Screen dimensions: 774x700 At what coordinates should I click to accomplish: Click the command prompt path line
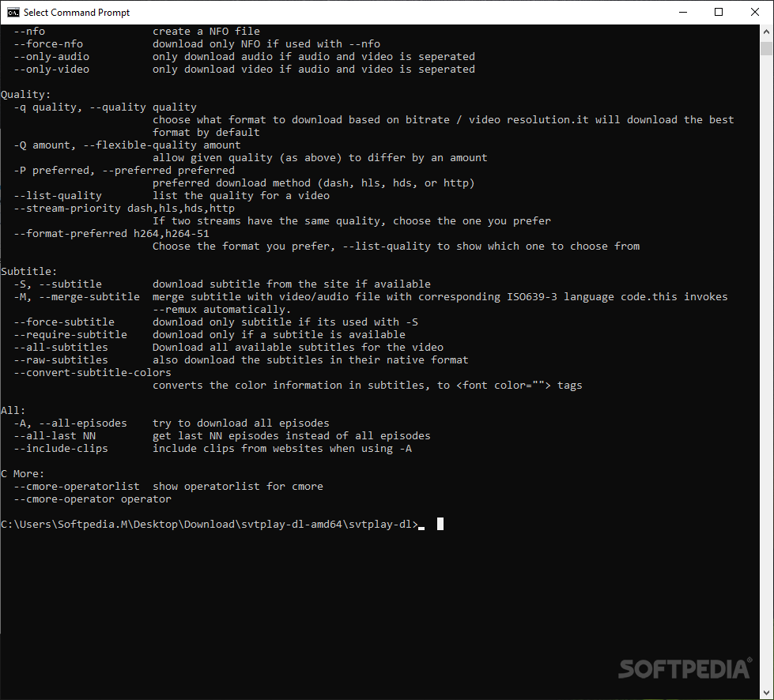[210, 525]
